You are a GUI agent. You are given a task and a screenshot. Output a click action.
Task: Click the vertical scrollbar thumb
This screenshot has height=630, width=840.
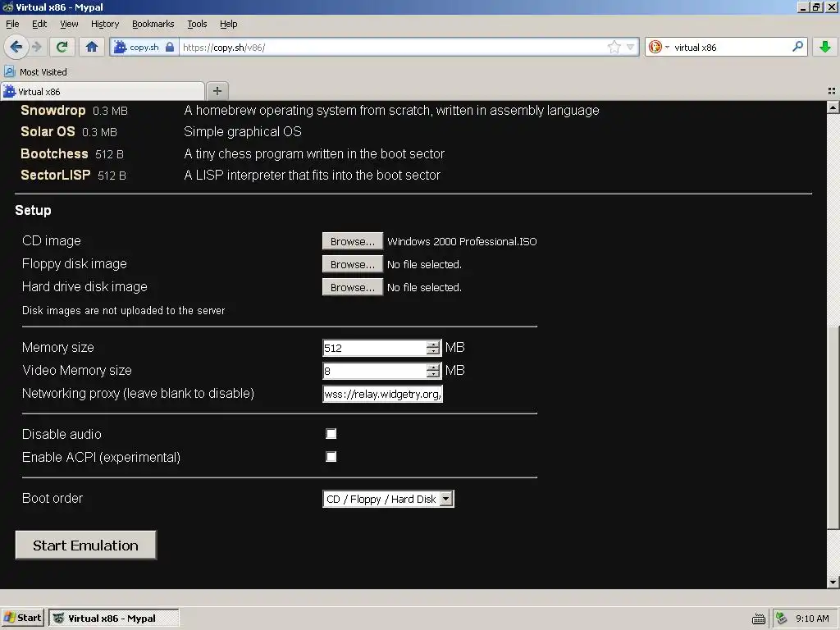pos(833,427)
